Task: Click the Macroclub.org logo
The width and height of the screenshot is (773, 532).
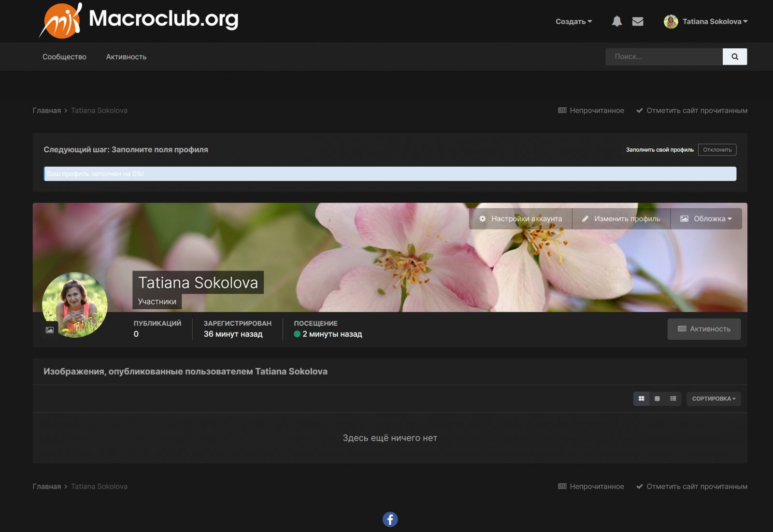Action: [x=139, y=20]
